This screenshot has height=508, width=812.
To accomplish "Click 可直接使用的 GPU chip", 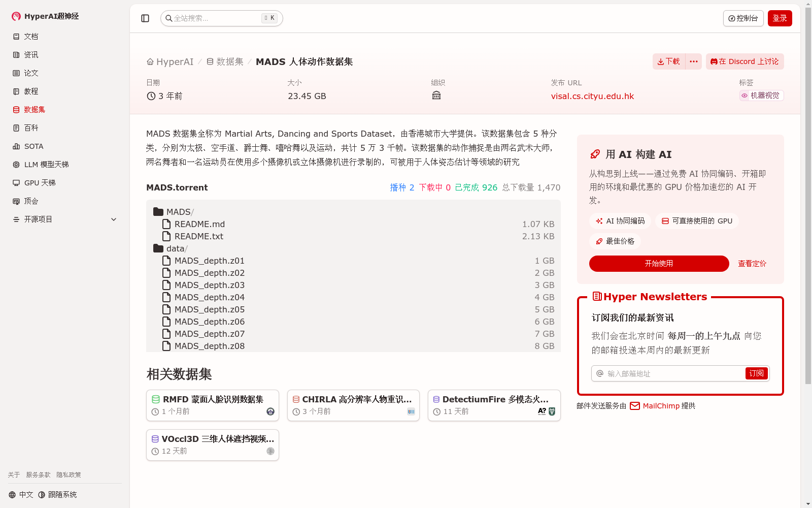I will [x=697, y=221].
